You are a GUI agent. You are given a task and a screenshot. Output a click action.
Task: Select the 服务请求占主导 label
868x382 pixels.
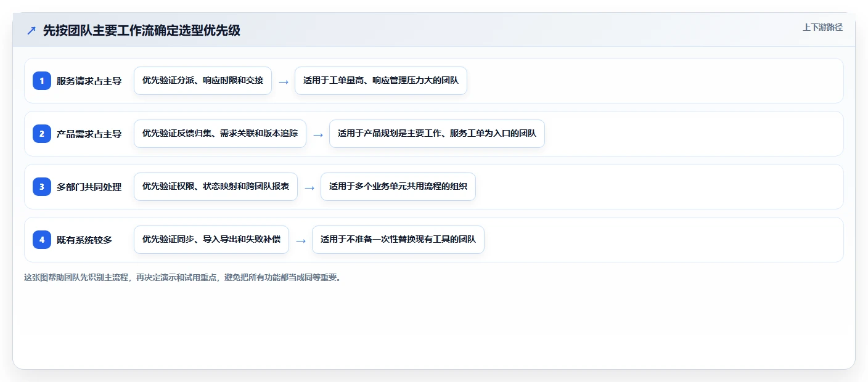[89, 81]
